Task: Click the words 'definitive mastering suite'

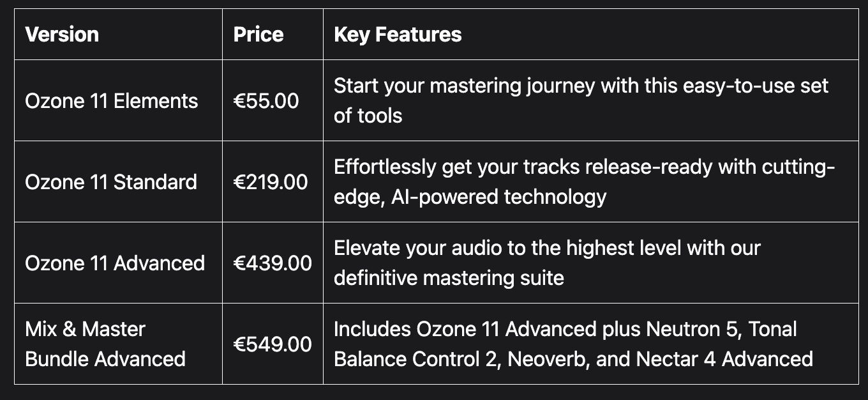Action: 449,278
